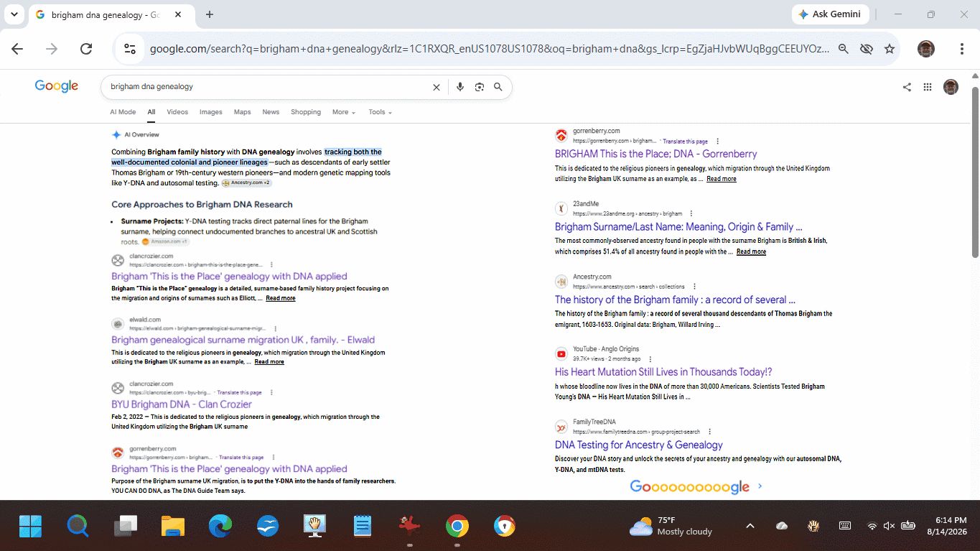Open 'Brigham genealogical surname migration UK' Elwald link
Screen dimensions: 980x551
pyautogui.click(x=243, y=340)
